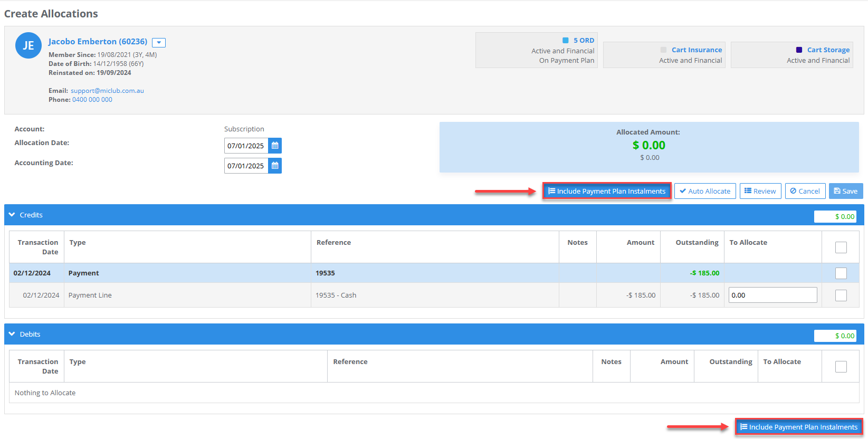868x439 pixels.
Task: Click the Credits total amount box
Action: (x=835, y=216)
